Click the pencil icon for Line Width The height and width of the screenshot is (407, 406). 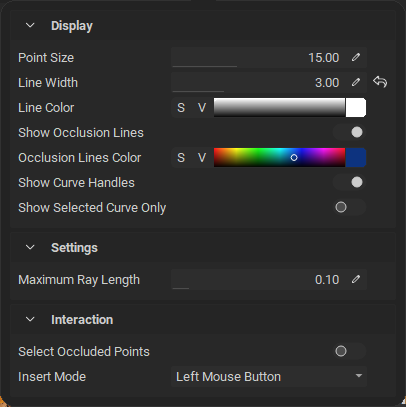(356, 82)
